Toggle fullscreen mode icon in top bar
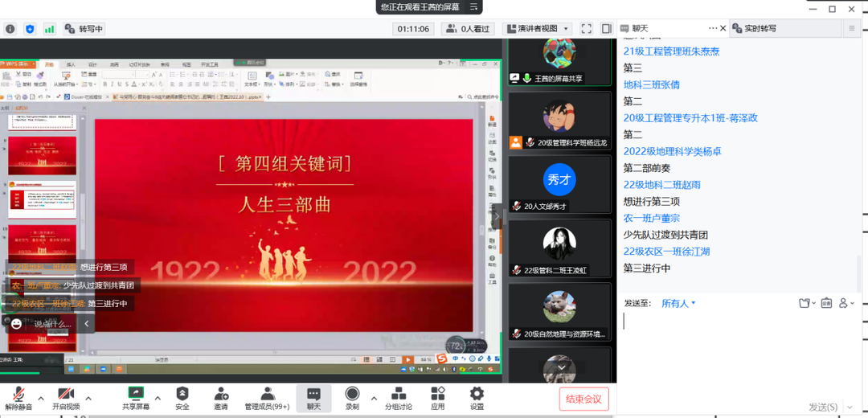This screenshot has height=418, width=868. click(x=586, y=29)
